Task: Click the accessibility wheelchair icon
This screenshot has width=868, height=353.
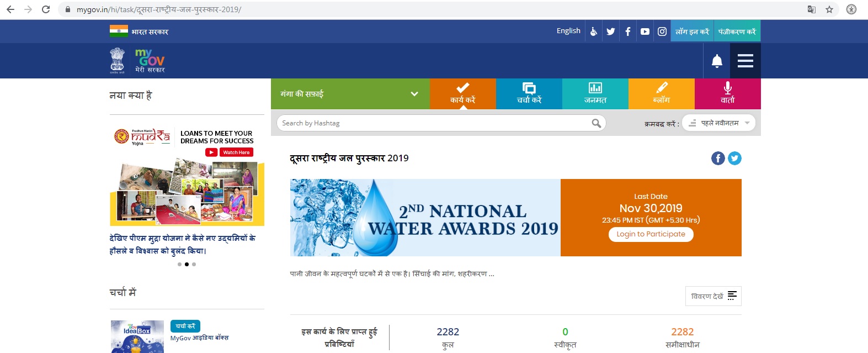Action: coord(594,31)
